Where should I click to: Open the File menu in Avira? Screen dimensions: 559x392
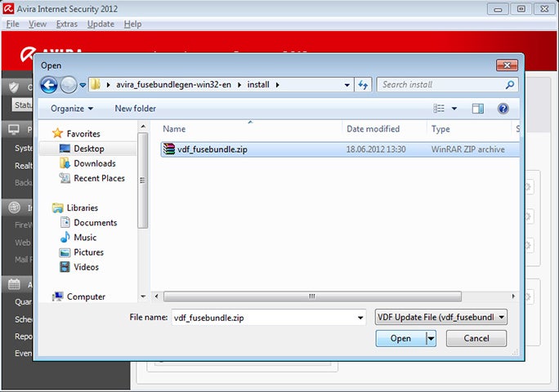point(12,24)
